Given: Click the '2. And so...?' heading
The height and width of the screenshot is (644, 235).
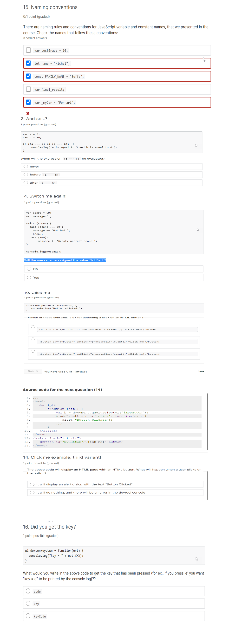Looking at the screenshot, I should coord(34,119).
